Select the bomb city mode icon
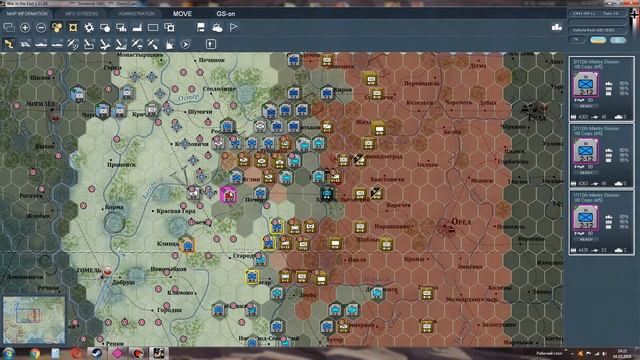The width and height of the screenshot is (640, 360). 121,44
